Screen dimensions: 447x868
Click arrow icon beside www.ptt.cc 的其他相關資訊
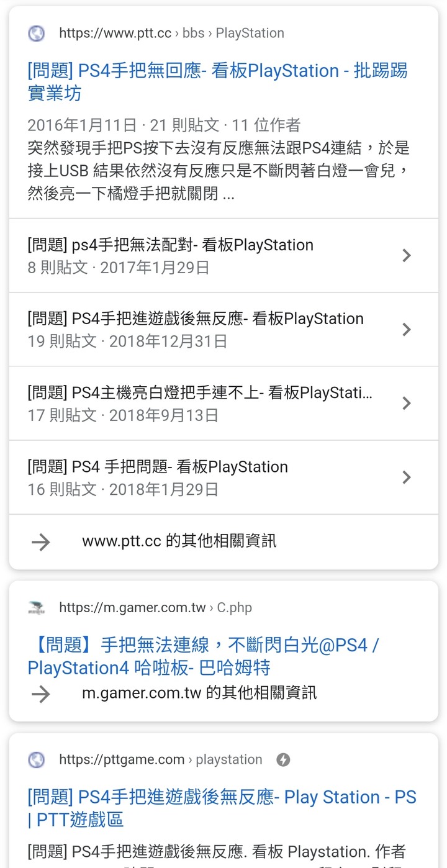(41, 541)
